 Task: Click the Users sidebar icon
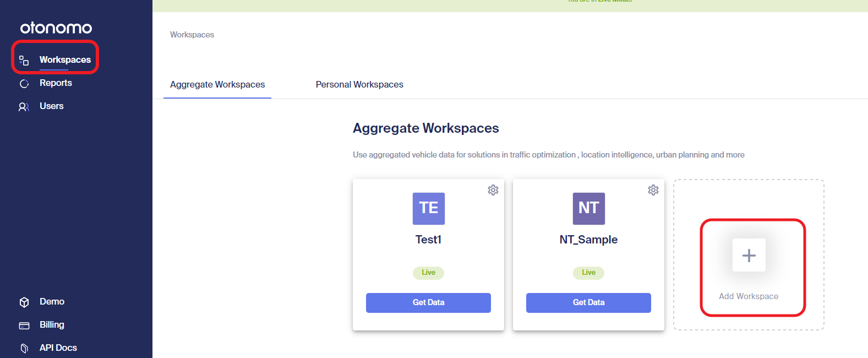coord(24,107)
